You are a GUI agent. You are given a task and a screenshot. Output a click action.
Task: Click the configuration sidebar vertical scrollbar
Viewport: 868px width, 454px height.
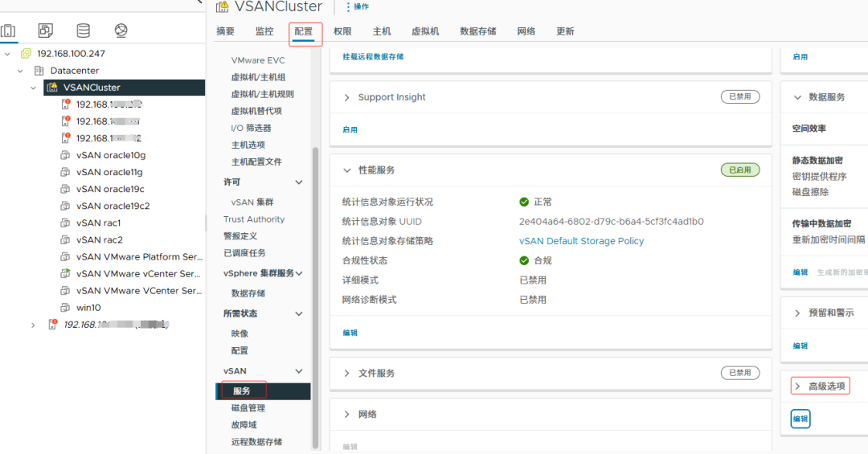coord(315,297)
